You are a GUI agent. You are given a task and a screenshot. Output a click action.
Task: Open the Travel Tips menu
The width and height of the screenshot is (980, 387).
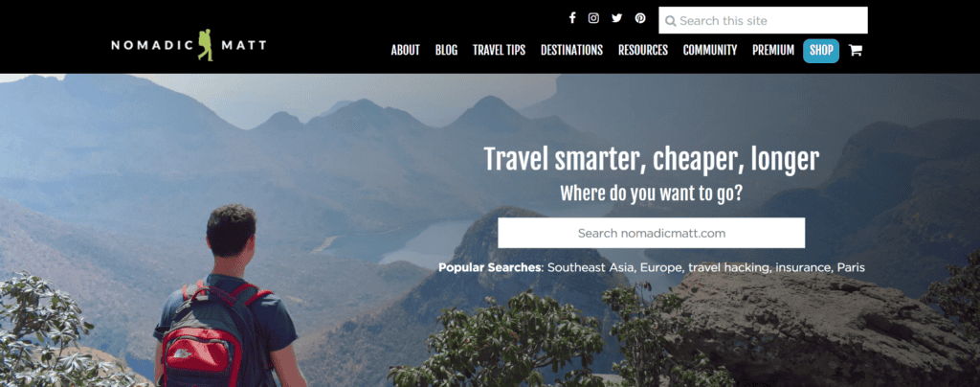(499, 51)
